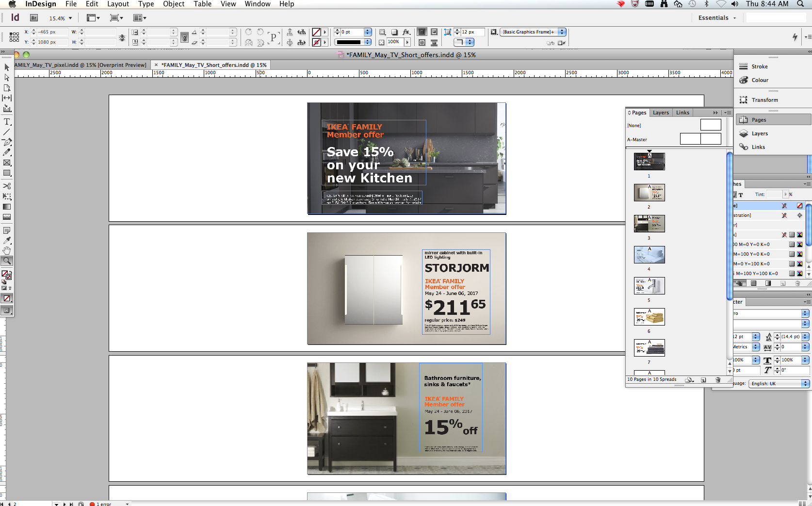812x506 pixels.
Task: Open the Layout menu
Action: tap(118, 4)
